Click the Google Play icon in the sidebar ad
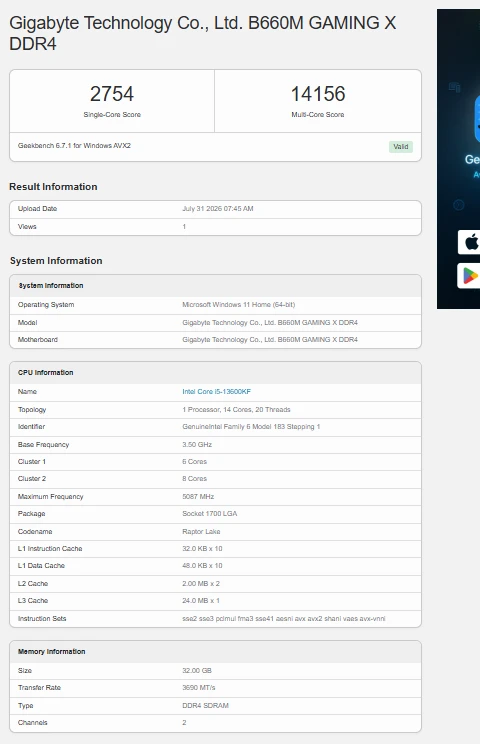This screenshot has width=480, height=744. [x=470, y=276]
